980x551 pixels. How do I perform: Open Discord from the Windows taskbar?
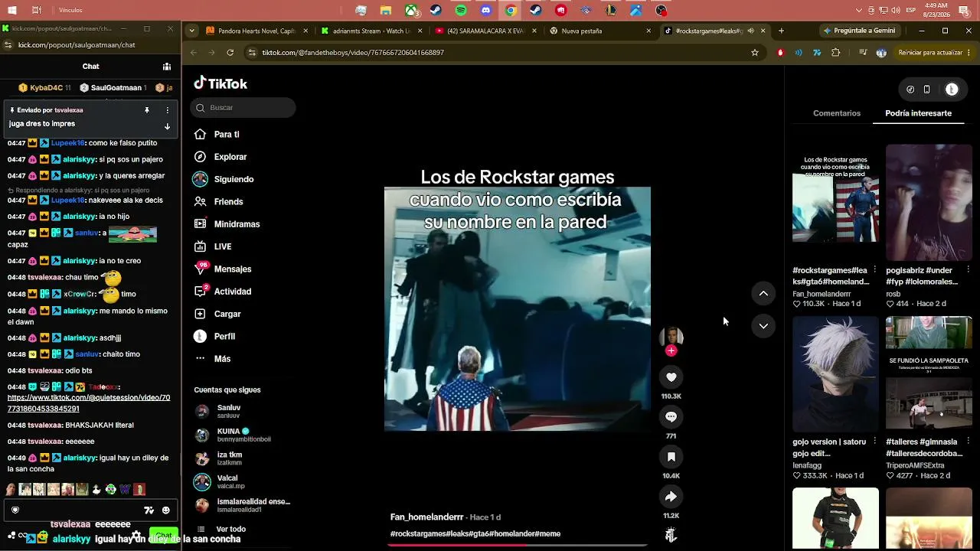[x=486, y=11]
